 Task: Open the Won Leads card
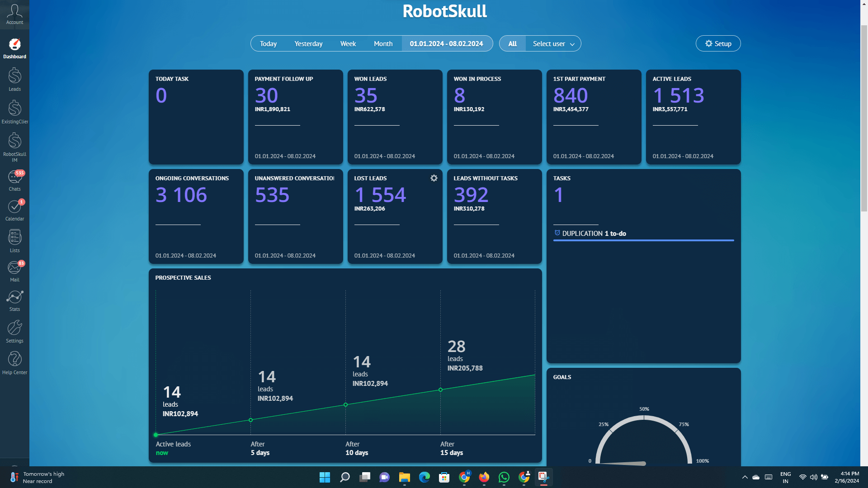[x=395, y=117]
